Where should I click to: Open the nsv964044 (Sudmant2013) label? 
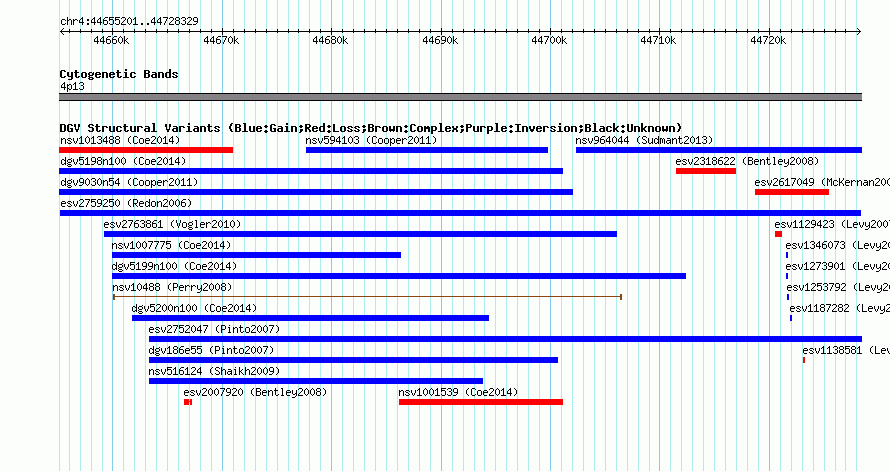[x=644, y=140]
